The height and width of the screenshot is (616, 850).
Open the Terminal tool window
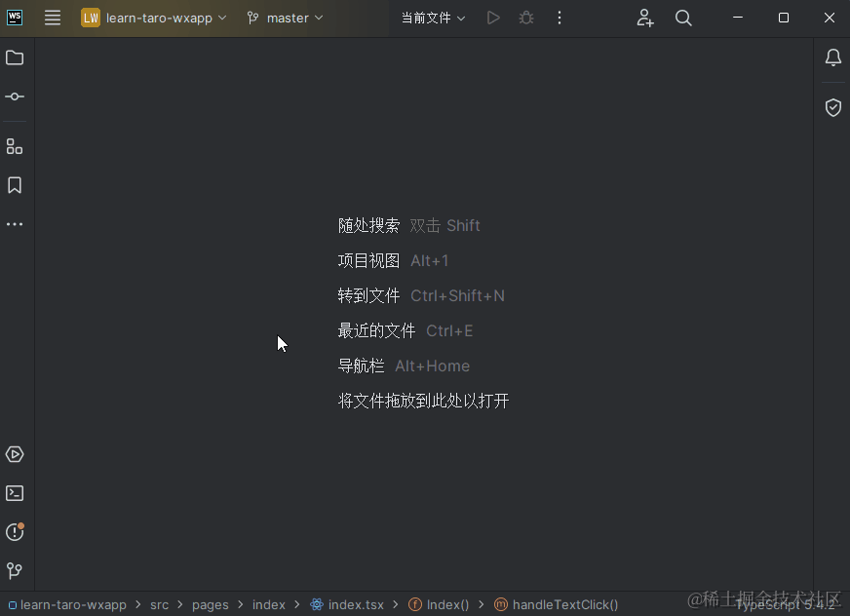(x=15, y=493)
